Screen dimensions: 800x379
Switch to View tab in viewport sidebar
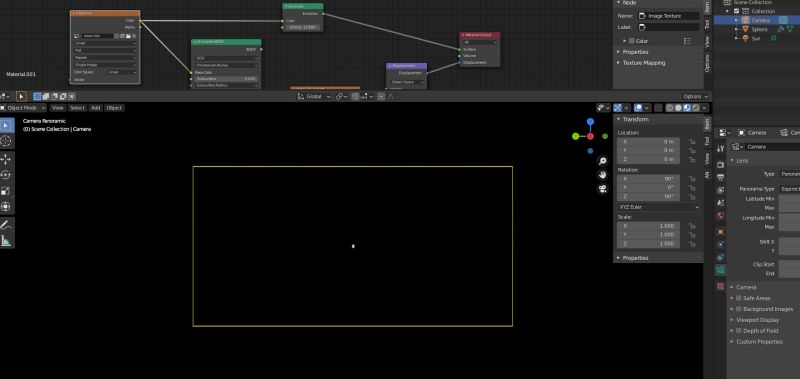pyautogui.click(x=707, y=158)
